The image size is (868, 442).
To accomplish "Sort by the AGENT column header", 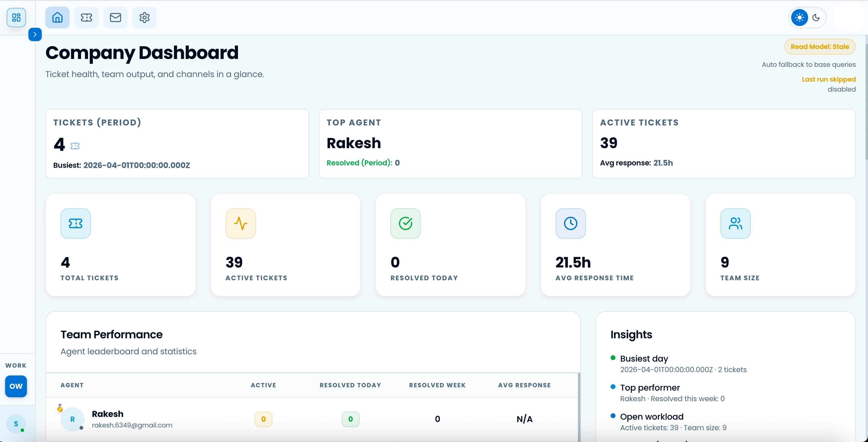I will [72, 385].
